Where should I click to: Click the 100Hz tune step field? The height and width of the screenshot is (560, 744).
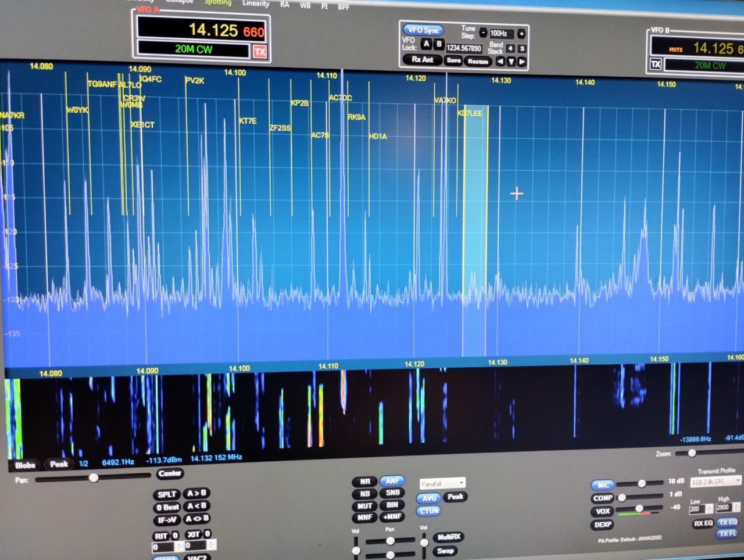(x=502, y=34)
